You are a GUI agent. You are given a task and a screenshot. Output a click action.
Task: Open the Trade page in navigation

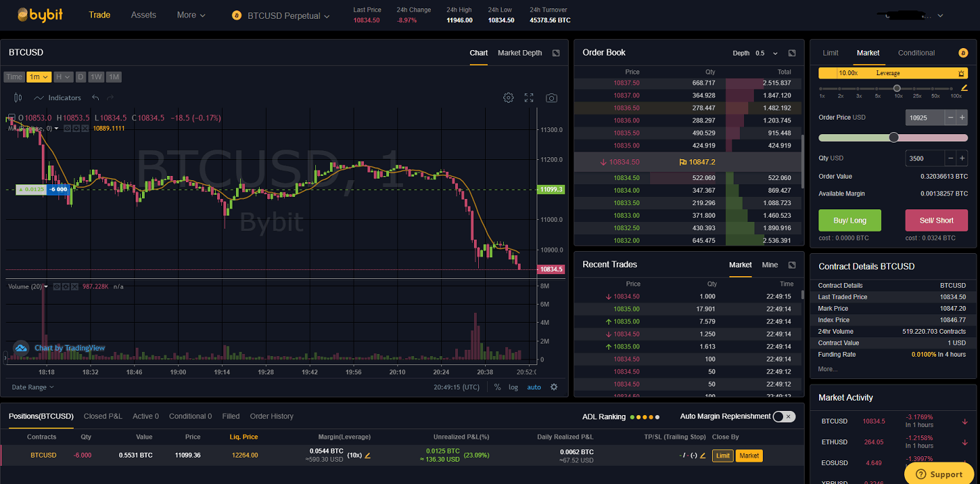(x=100, y=15)
